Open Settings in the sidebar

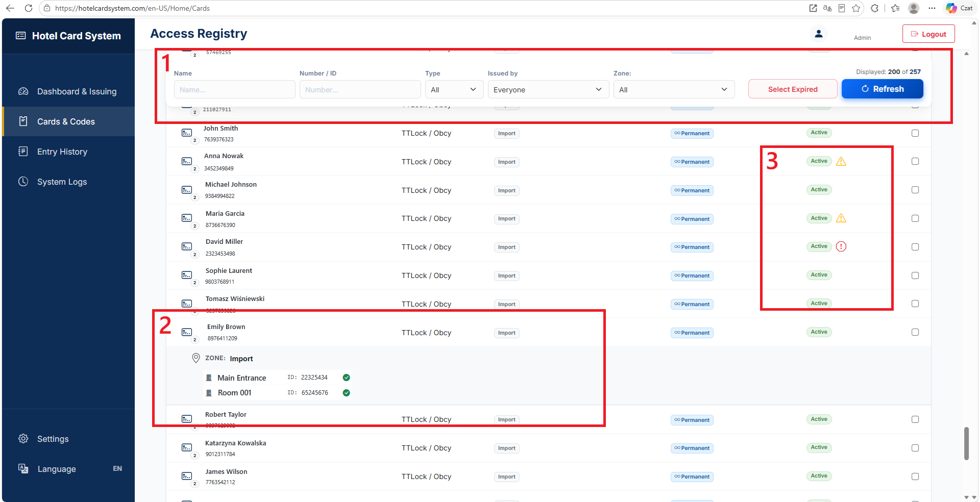[x=68, y=439]
